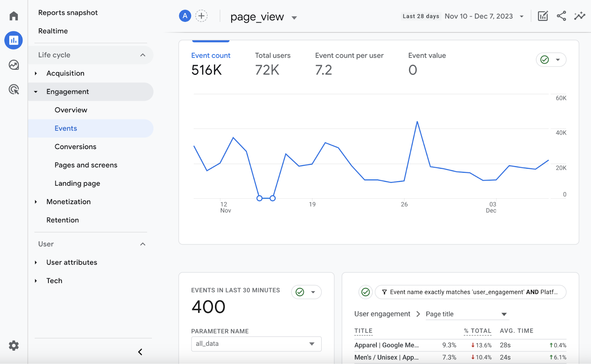Viewport: 591px width, 364px height.
Task: Open the Home icon in the left rail
Action: [13, 16]
